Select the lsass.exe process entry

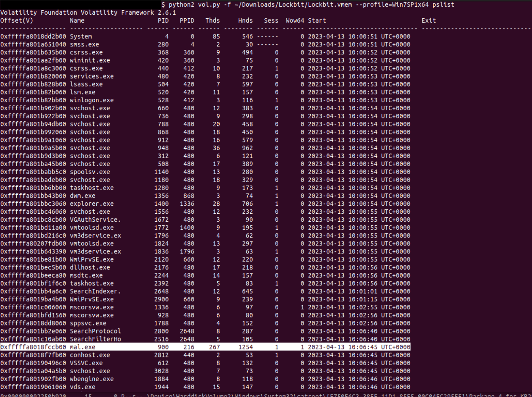86,84
